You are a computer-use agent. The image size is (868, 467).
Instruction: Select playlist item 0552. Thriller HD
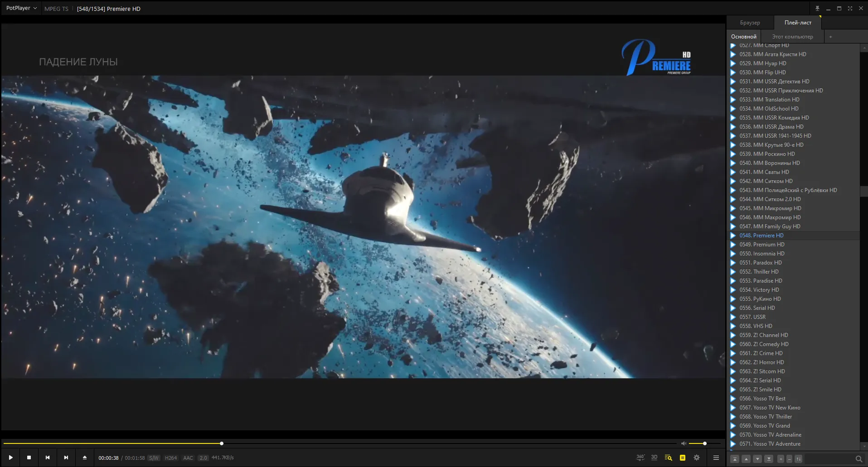[x=793, y=272]
